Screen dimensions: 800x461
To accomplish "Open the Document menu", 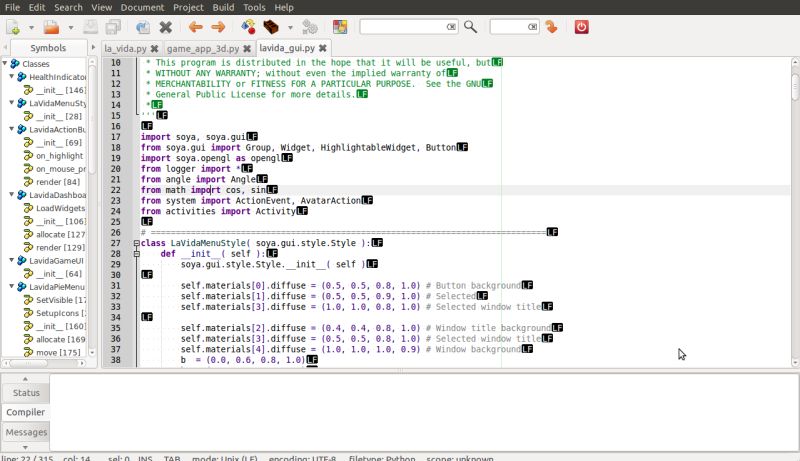I will tap(142, 7).
